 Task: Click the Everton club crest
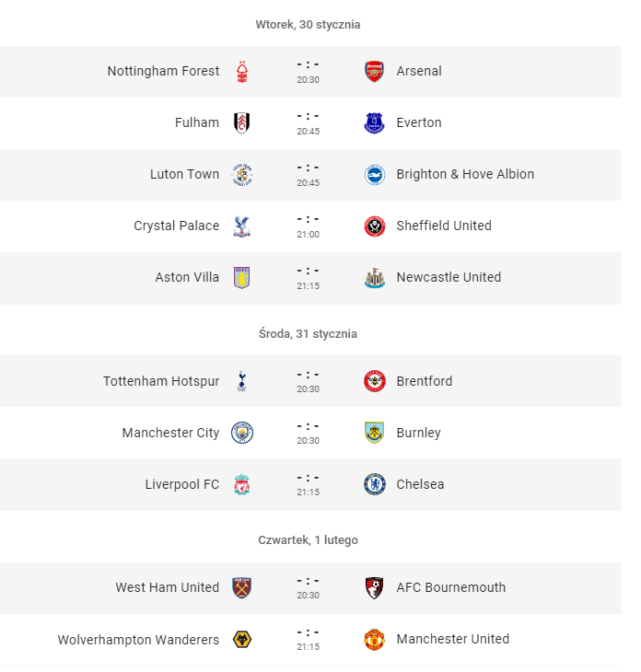pyautogui.click(x=374, y=123)
